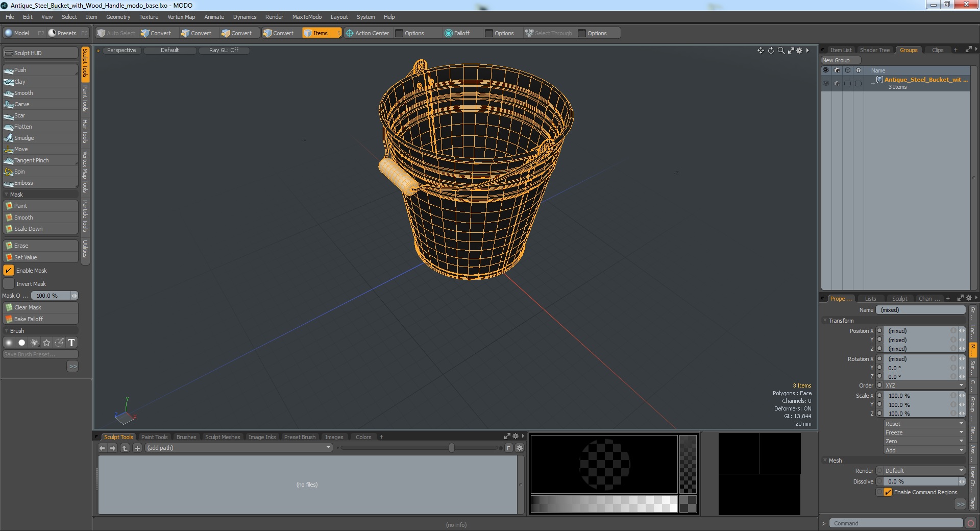Select the Flatten sculpt tool
The width and height of the screenshot is (980, 531).
pyautogui.click(x=40, y=127)
